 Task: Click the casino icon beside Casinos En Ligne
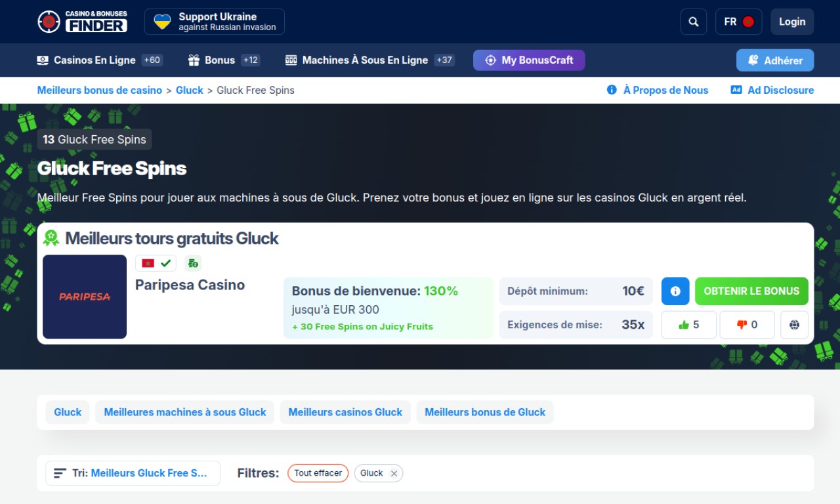tap(43, 60)
